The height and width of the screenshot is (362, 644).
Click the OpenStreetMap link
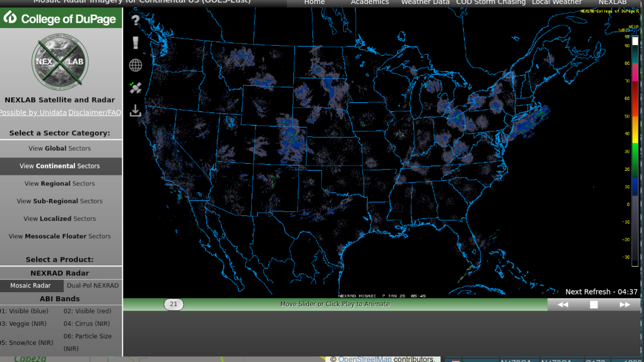point(365,359)
